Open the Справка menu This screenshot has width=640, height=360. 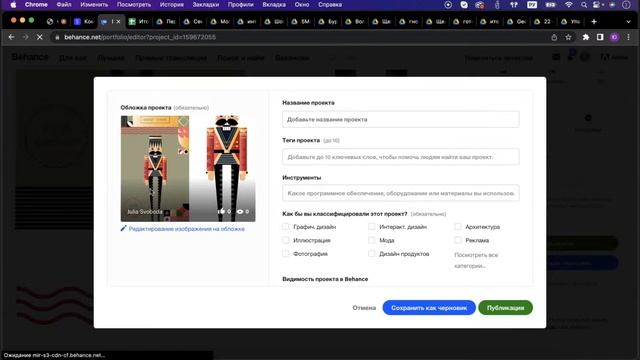point(330,5)
